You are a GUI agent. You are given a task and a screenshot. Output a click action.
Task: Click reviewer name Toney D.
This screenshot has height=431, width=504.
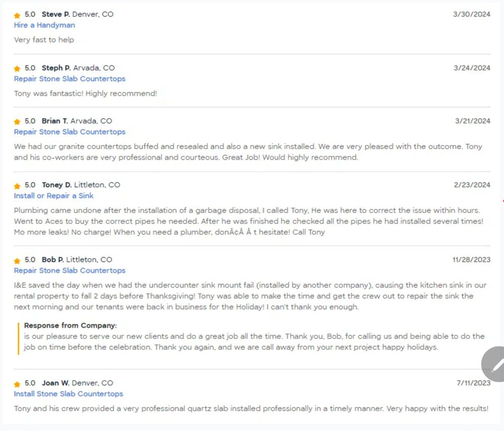point(56,185)
